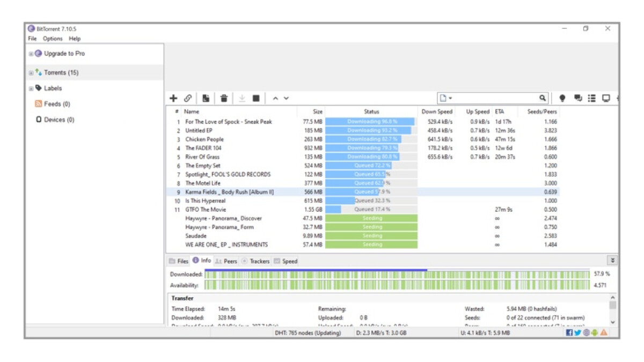This screenshot has width=644, height=362.
Task: Add torrent from URL using link icon
Action: (188, 98)
